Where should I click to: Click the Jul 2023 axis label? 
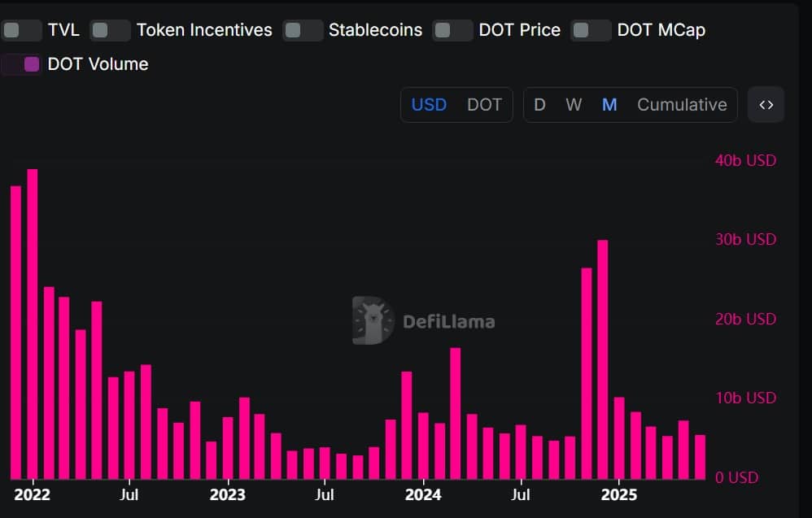[x=325, y=494]
